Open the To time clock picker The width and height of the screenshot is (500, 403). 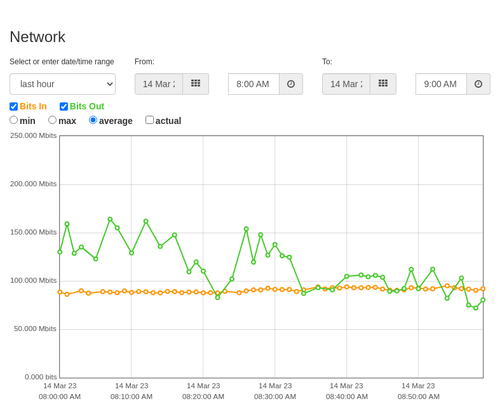click(x=478, y=84)
